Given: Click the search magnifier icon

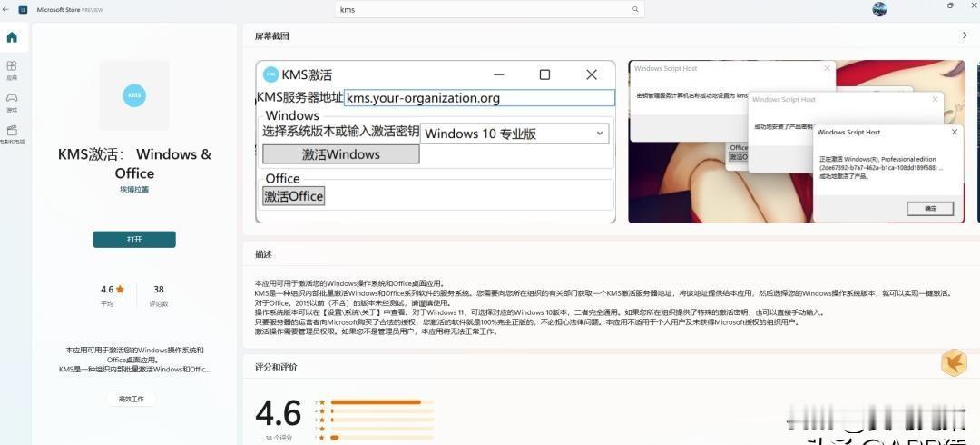Looking at the screenshot, I should pyautogui.click(x=635, y=9).
